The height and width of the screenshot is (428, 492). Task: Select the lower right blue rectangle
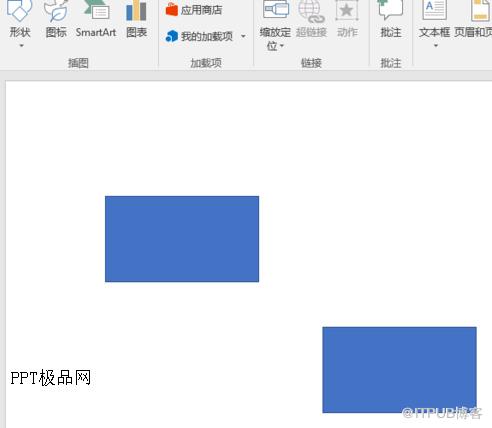399,370
